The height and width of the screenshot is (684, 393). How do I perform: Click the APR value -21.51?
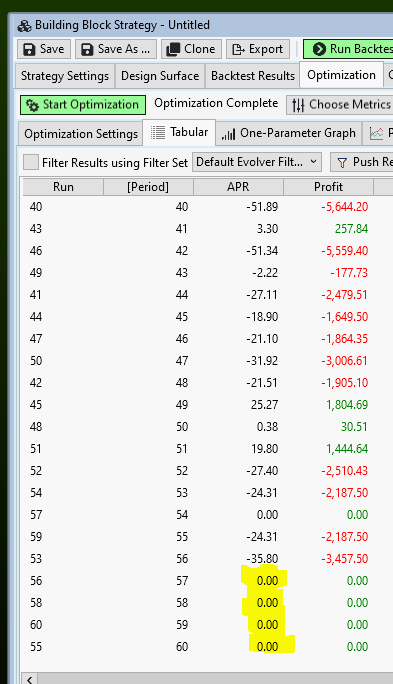point(262,383)
